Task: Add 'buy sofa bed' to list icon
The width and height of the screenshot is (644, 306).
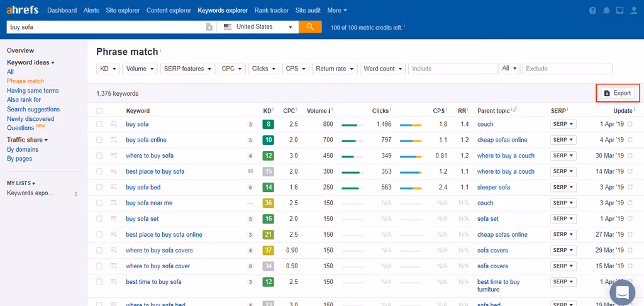Action: (114, 187)
